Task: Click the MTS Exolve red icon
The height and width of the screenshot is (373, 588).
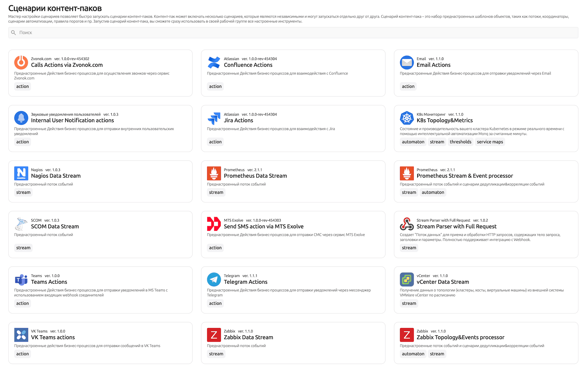Action: (214, 224)
